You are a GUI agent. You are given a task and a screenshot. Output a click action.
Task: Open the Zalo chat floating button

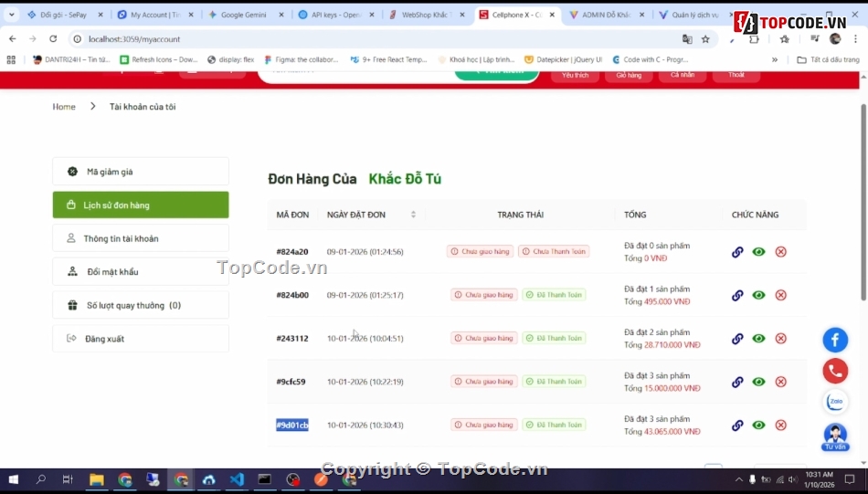point(835,402)
